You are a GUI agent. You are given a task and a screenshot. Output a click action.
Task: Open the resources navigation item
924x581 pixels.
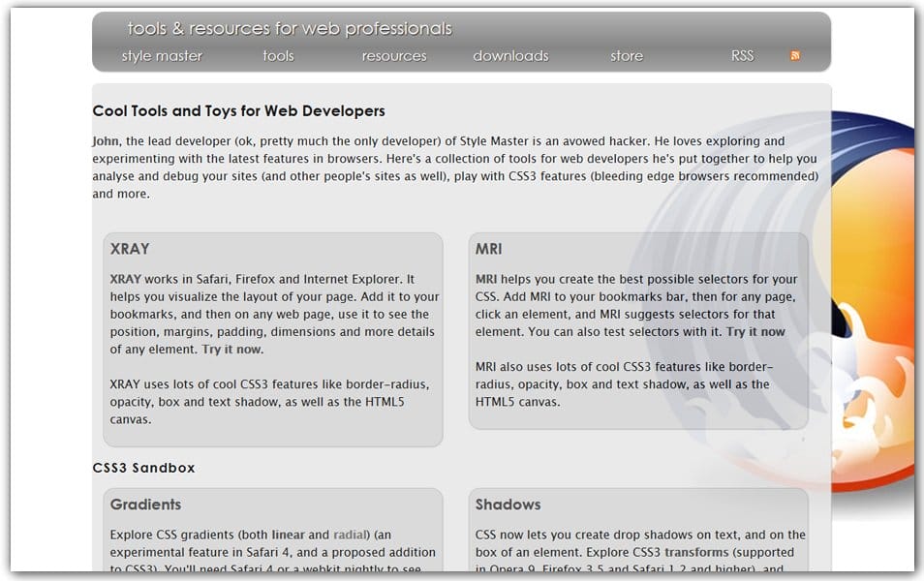[x=394, y=56]
